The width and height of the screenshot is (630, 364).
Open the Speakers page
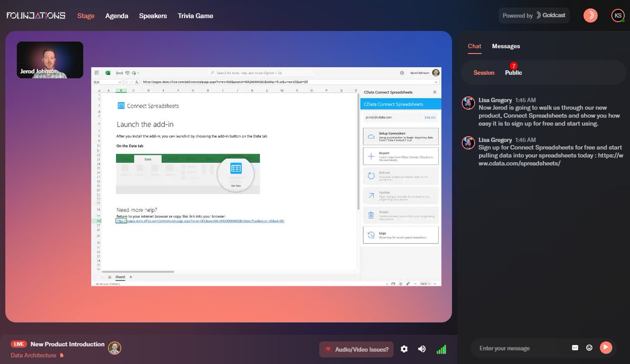(x=153, y=16)
